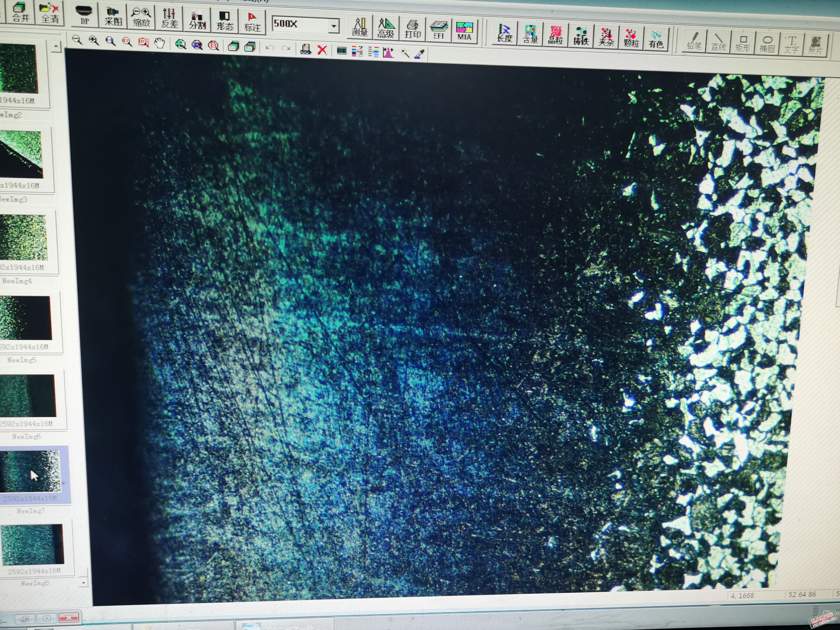Select the 椭圆 (ellipse) drawing tool
This screenshot has height=630, width=840.
coord(767,44)
